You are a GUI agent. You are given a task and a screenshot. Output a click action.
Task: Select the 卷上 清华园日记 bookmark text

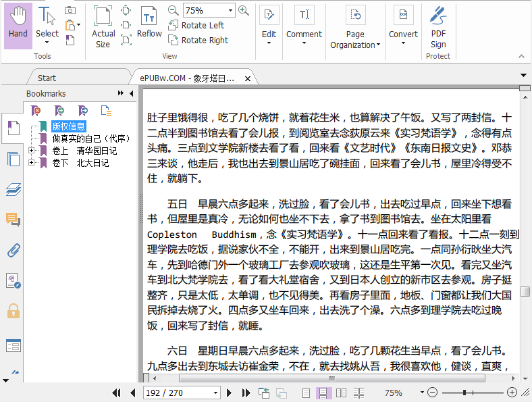click(84, 151)
